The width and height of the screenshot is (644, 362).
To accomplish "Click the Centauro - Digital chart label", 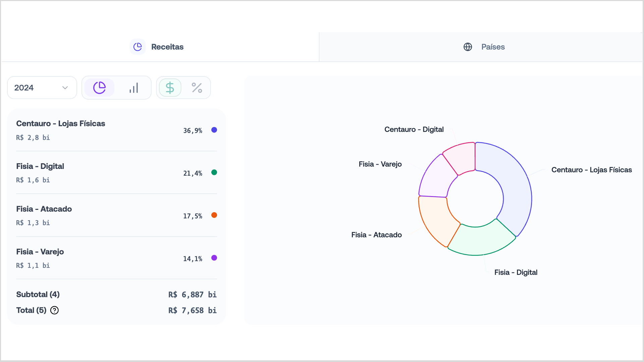I will [x=414, y=130].
